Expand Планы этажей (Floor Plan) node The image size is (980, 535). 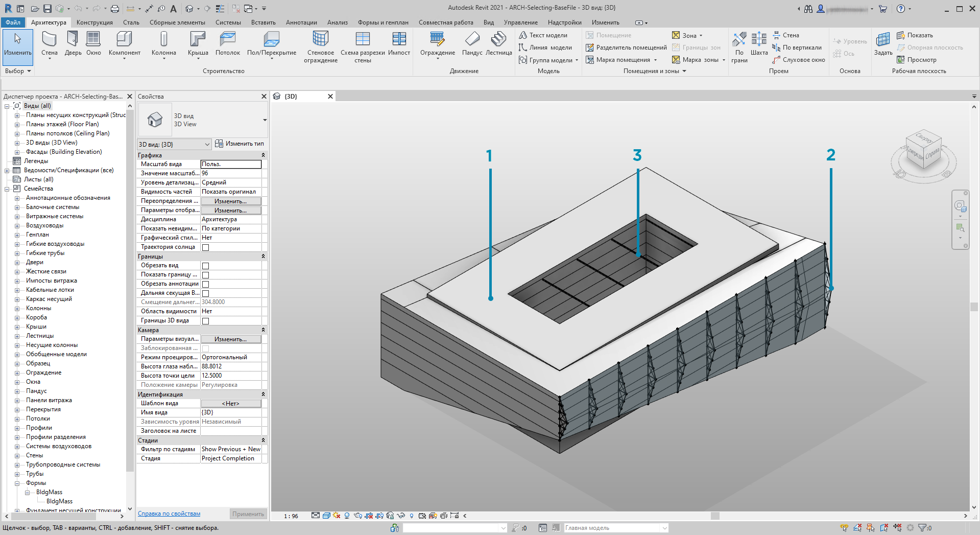click(x=17, y=124)
